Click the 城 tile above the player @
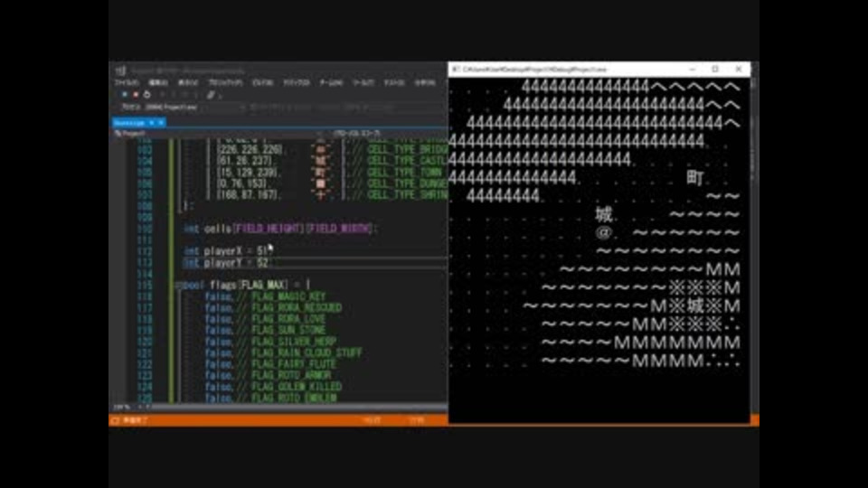The image size is (868, 488). click(x=604, y=215)
